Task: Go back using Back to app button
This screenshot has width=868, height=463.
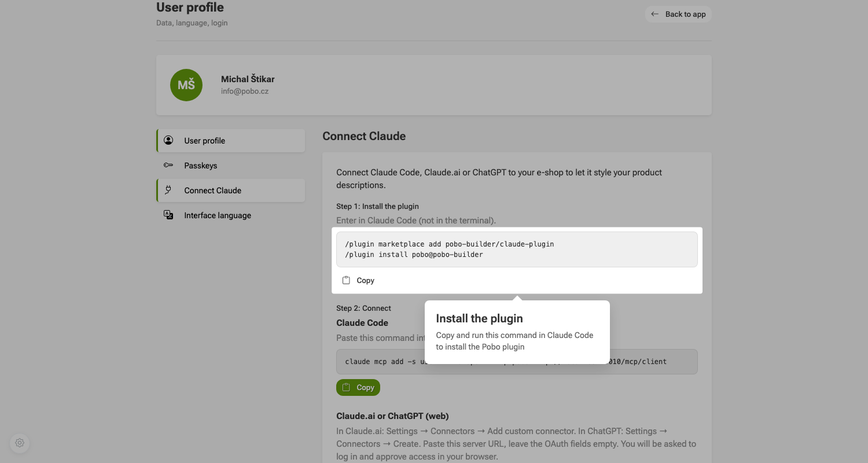Action: click(678, 14)
